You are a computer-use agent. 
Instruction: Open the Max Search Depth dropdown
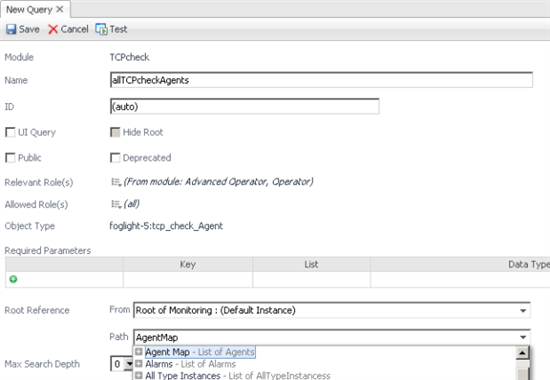(x=129, y=364)
